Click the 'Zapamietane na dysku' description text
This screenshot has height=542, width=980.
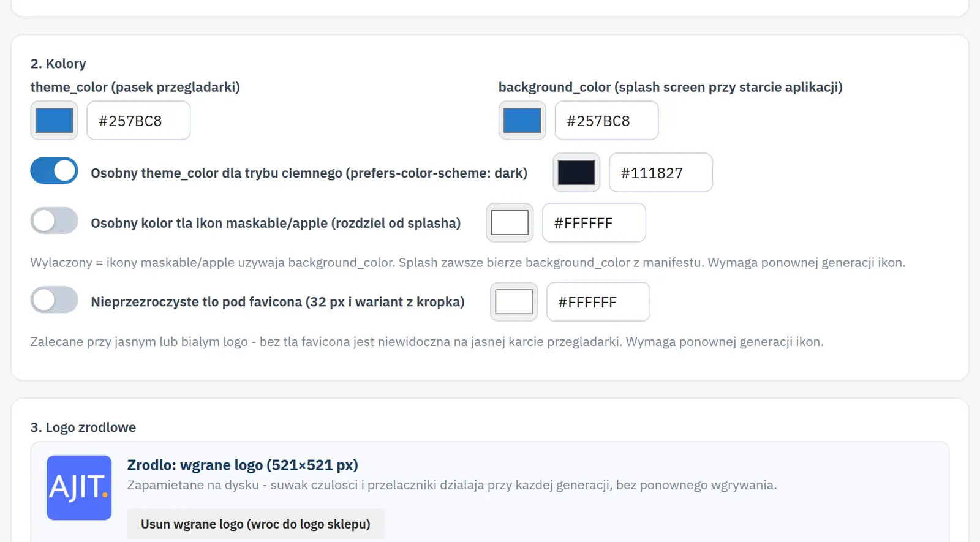(x=452, y=485)
